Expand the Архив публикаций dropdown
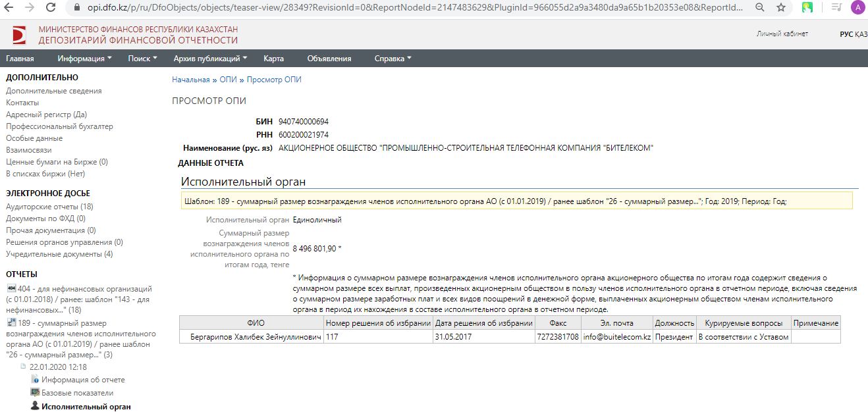The image size is (868, 412). [210, 59]
